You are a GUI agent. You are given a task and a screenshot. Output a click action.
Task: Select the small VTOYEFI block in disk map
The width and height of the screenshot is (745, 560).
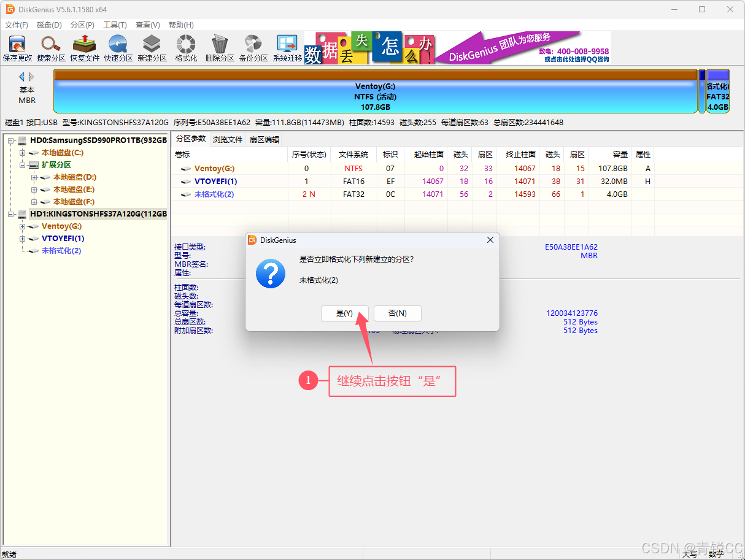(702, 91)
